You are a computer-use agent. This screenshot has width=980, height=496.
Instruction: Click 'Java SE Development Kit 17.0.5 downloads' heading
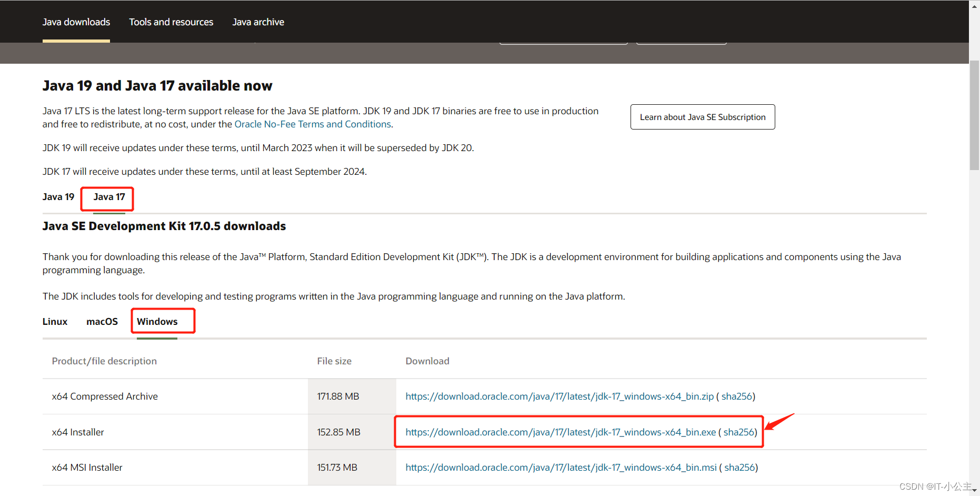click(164, 226)
